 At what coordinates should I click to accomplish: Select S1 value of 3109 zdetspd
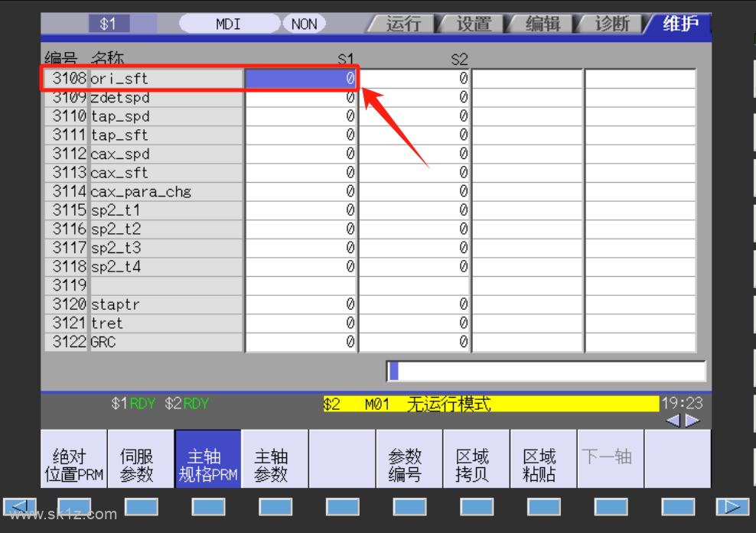(x=301, y=97)
